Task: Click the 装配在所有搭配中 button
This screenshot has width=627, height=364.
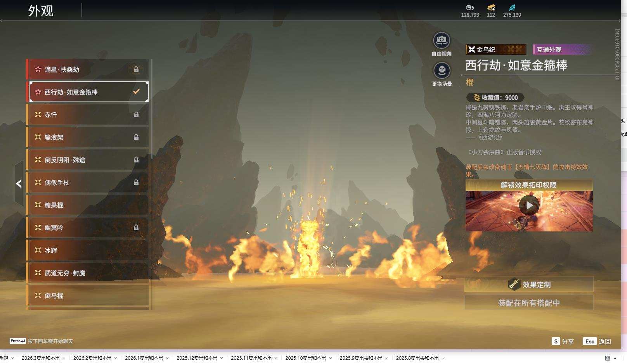Action: click(x=529, y=303)
